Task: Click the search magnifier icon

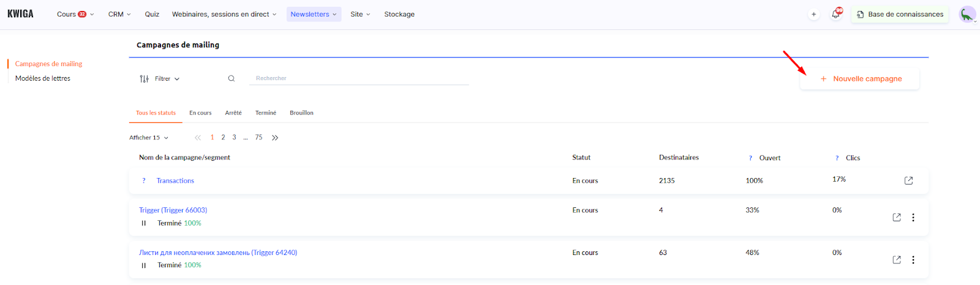Action: click(x=232, y=78)
